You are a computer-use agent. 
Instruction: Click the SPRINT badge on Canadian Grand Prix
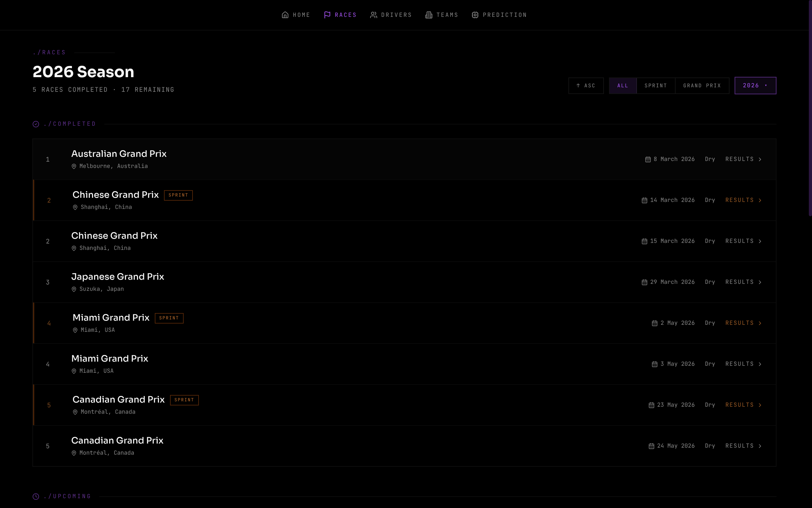tap(184, 400)
